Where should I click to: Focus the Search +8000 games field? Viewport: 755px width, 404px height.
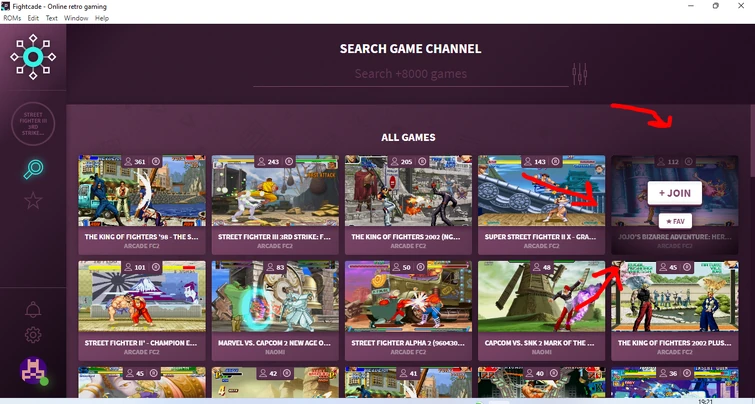[x=411, y=74]
